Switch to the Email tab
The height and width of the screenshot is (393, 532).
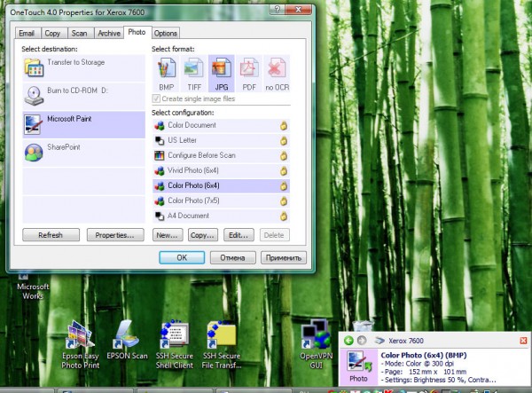27,33
